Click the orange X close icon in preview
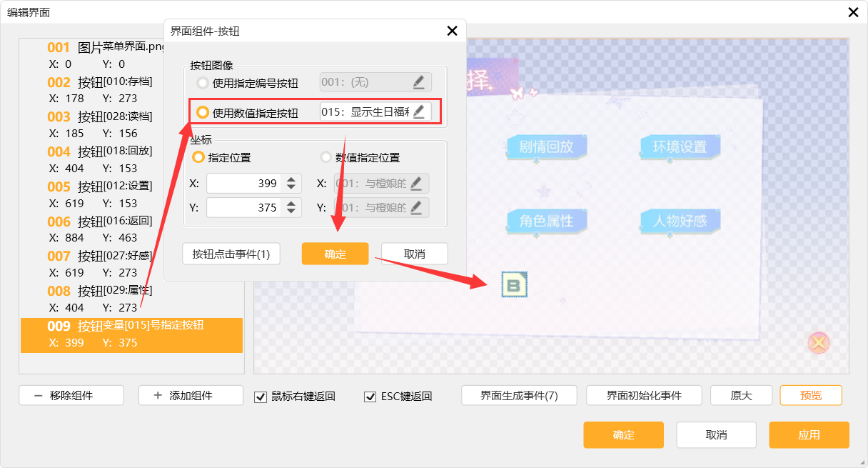Screen dimensions: 868x468 [819, 343]
